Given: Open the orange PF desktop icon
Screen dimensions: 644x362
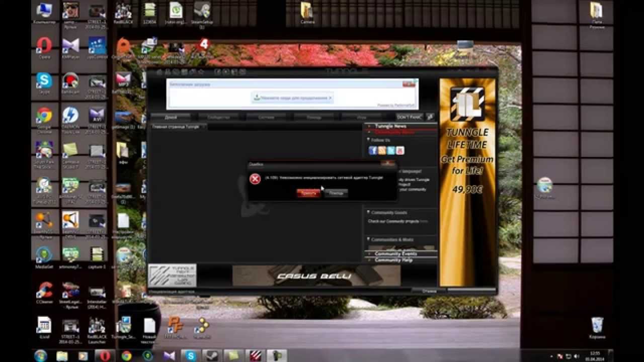Looking at the screenshot, I should (176, 327).
